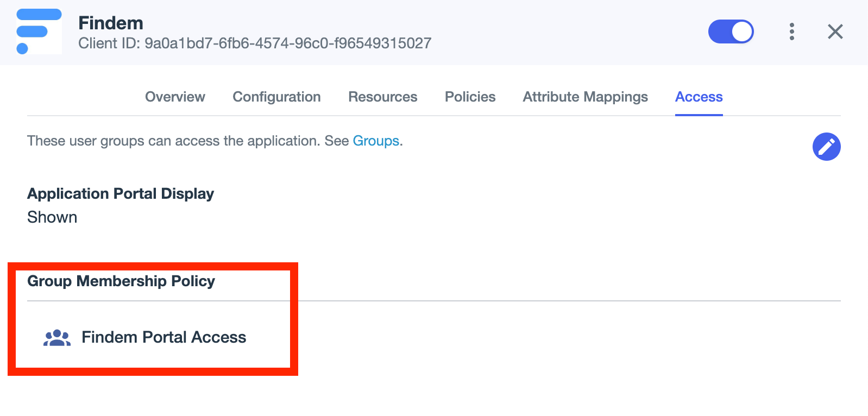The image size is (868, 416).
Task: Switch to the Configuration tab
Action: [276, 97]
